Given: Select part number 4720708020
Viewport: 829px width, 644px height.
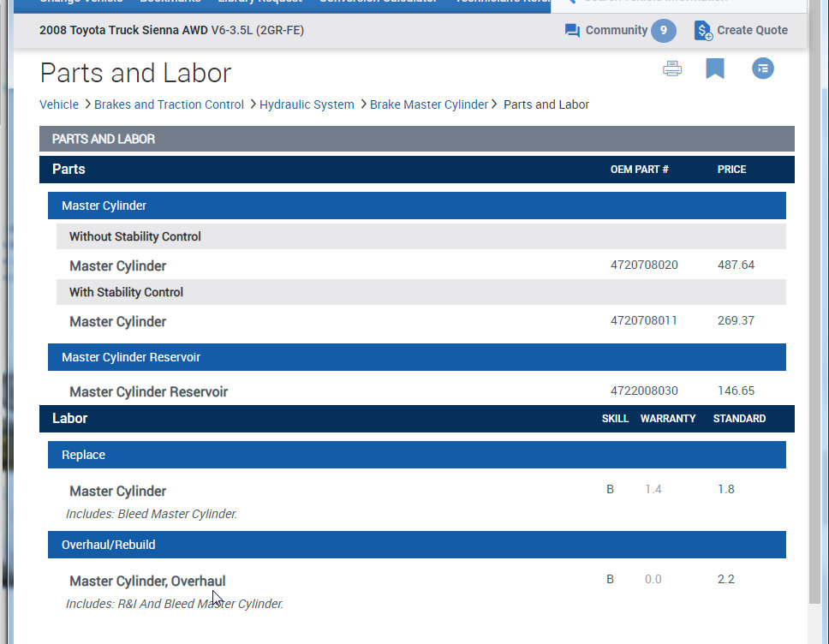Looking at the screenshot, I should pos(644,265).
